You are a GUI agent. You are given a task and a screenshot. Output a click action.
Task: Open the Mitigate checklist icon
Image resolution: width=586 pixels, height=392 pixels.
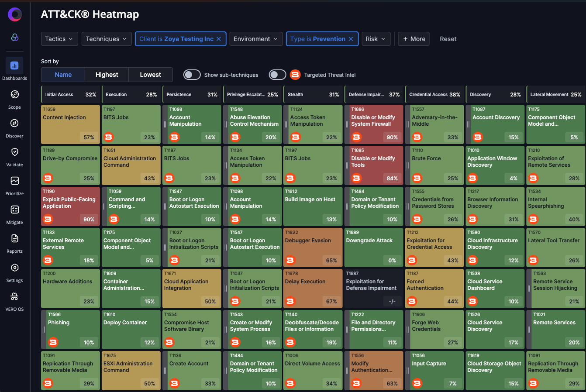point(14,210)
